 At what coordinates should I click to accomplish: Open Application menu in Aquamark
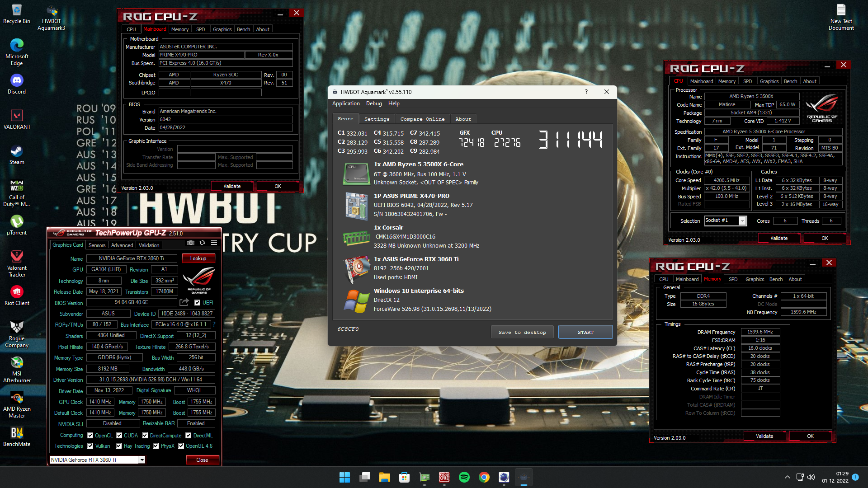tap(346, 103)
